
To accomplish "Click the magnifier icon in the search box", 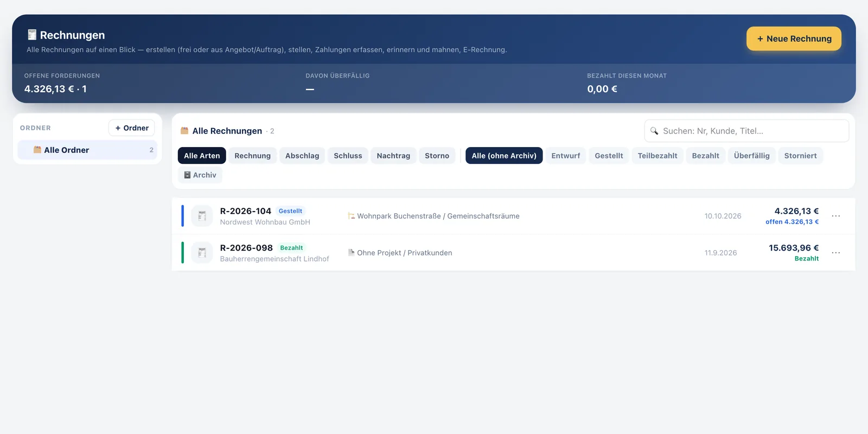I will (x=654, y=131).
